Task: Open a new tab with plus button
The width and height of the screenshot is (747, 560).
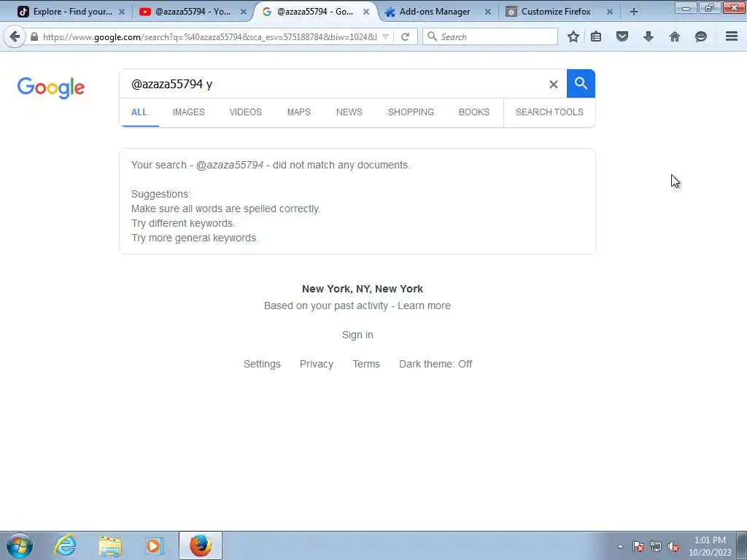Action: click(x=634, y=12)
